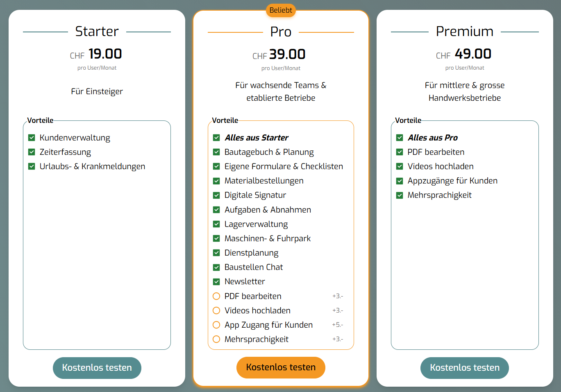Click the Premium plan title
The width and height of the screenshot is (561, 392).
pyautogui.click(x=465, y=31)
